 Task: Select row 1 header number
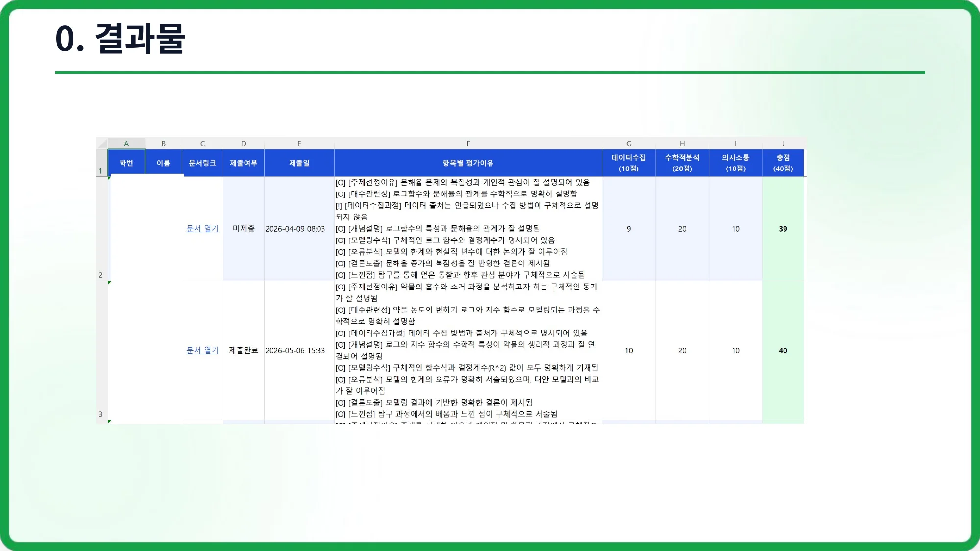pos(102,163)
